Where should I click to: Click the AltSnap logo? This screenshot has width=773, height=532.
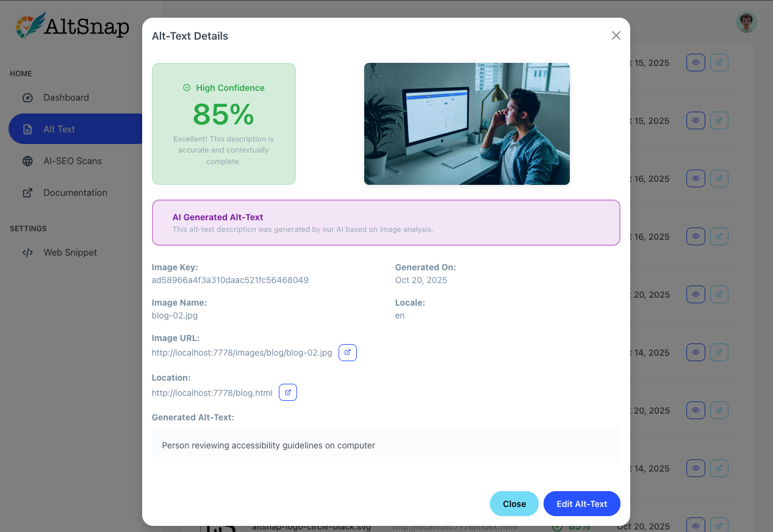click(x=71, y=26)
